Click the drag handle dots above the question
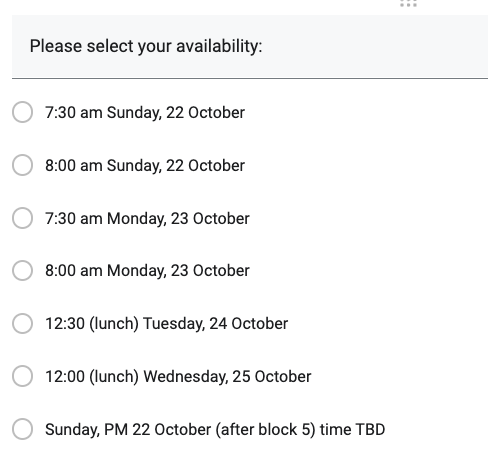The image size is (504, 467). (x=408, y=3)
